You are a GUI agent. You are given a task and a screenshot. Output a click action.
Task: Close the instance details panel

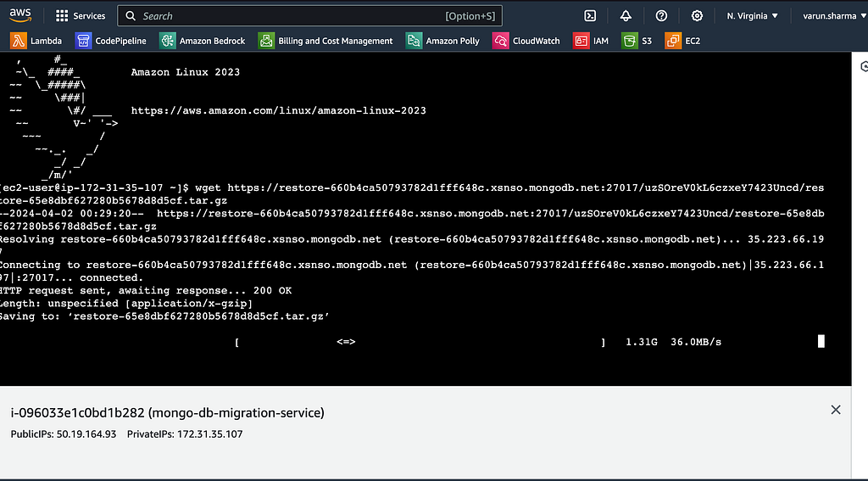[836, 410]
